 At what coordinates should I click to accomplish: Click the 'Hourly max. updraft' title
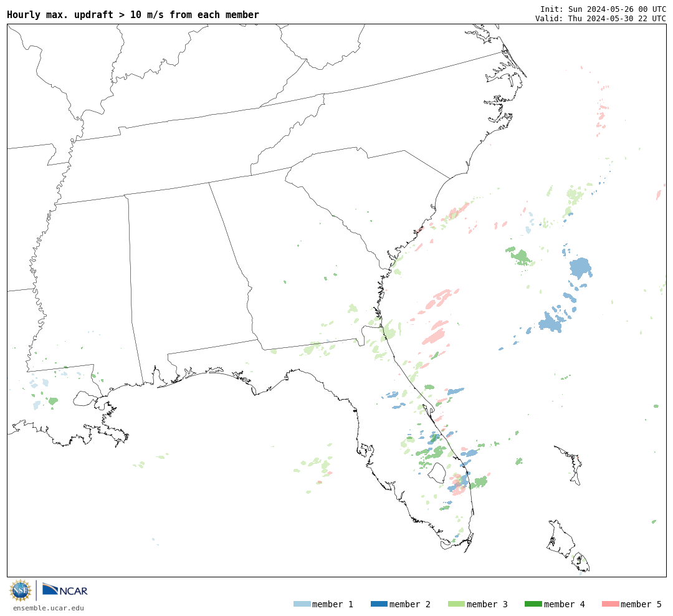[133, 14]
